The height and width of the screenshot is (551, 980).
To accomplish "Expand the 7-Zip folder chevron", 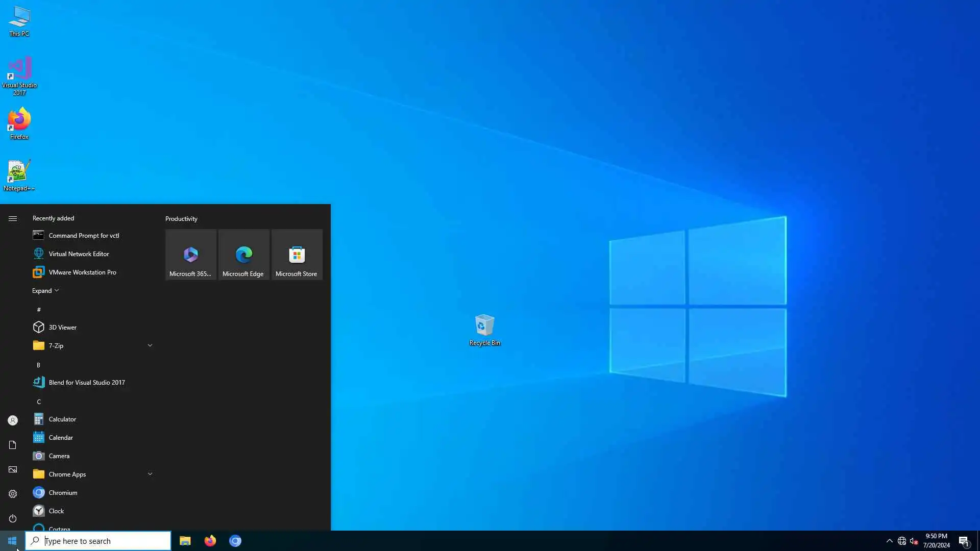I will tap(150, 345).
